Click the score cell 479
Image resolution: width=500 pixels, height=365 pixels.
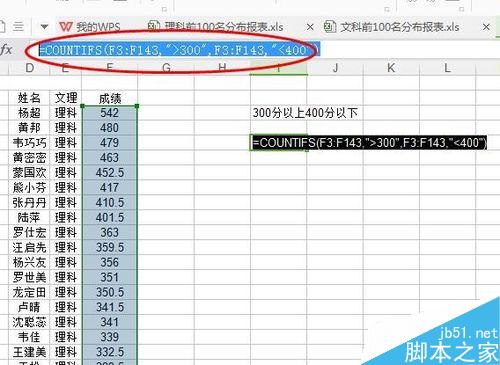pyautogui.click(x=110, y=143)
